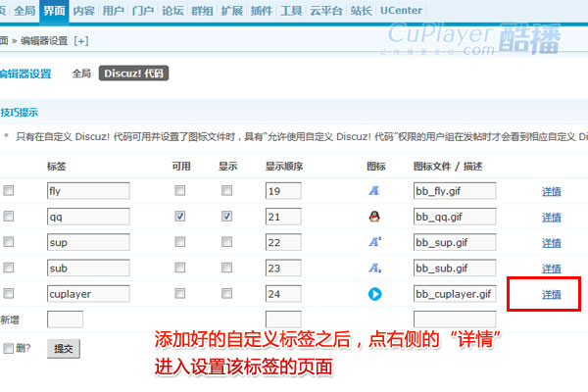Tick the 删? delete checkbox
Screen dimensions: 588x392
(x=9, y=348)
